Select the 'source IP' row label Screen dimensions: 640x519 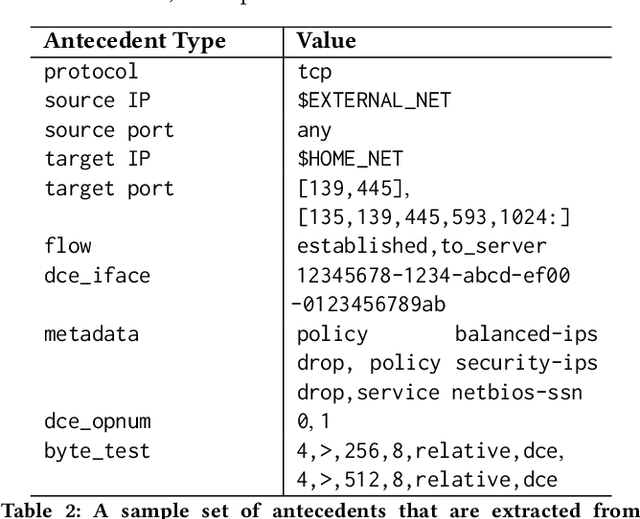(96, 101)
